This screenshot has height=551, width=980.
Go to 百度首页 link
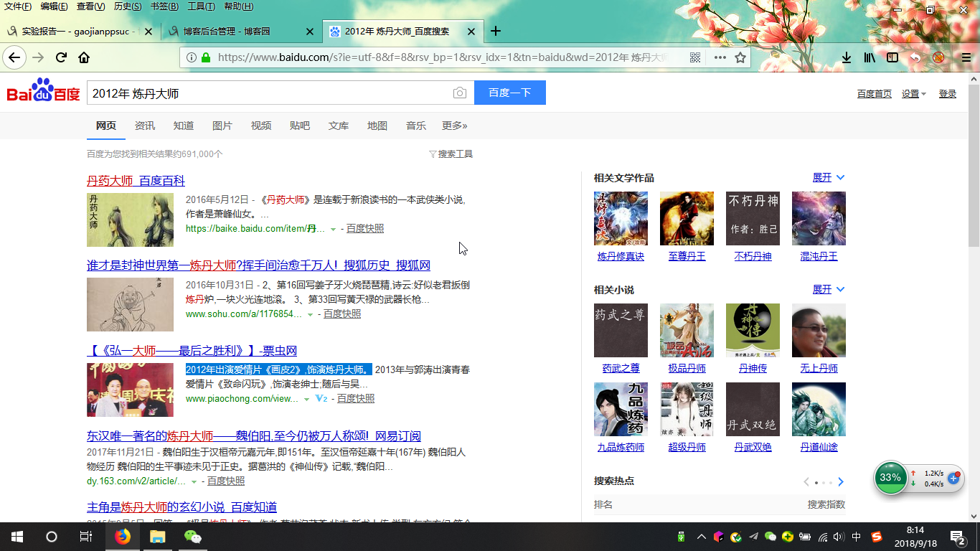(875, 94)
